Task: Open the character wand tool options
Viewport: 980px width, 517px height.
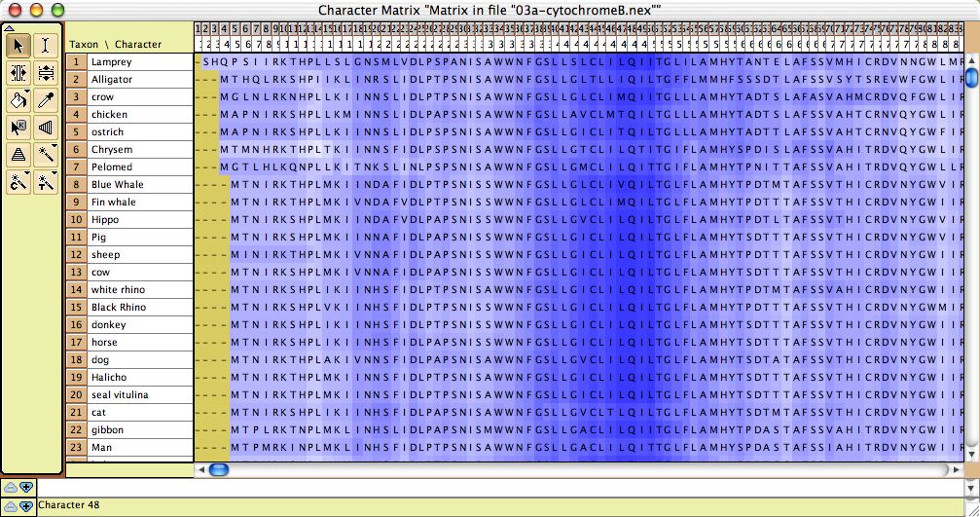Action: pyautogui.click(x=18, y=181)
